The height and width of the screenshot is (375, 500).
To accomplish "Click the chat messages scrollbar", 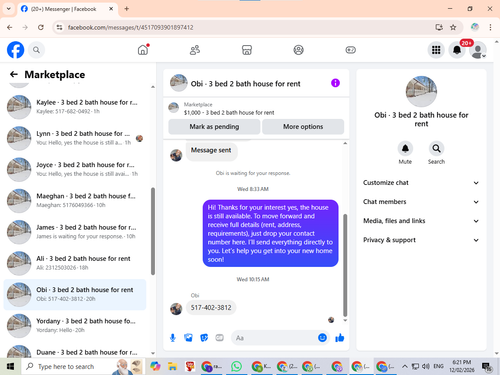I will [345, 265].
